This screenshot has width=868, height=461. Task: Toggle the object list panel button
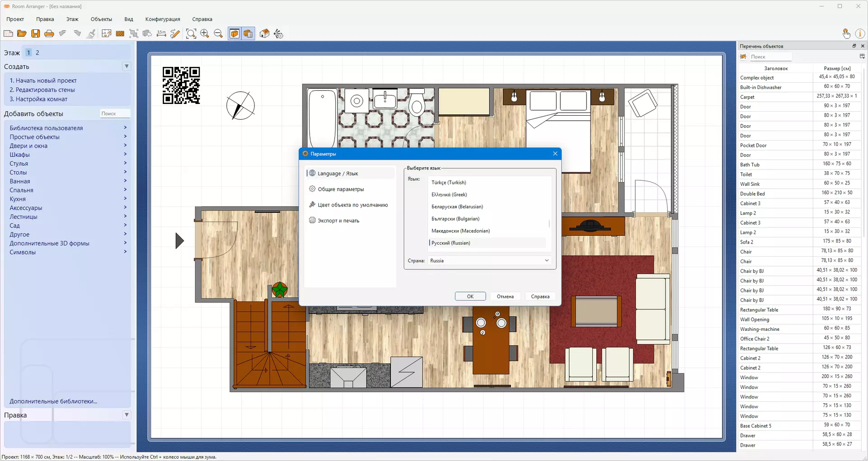click(x=248, y=33)
